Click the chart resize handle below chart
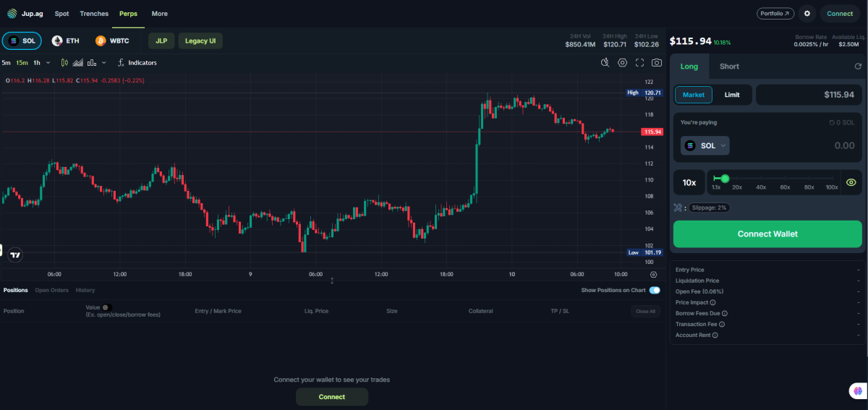Image resolution: width=868 pixels, height=410 pixels. (x=332, y=281)
